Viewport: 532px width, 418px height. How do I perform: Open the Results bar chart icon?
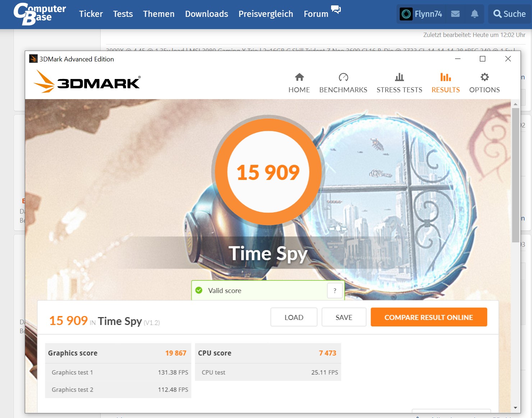(445, 77)
